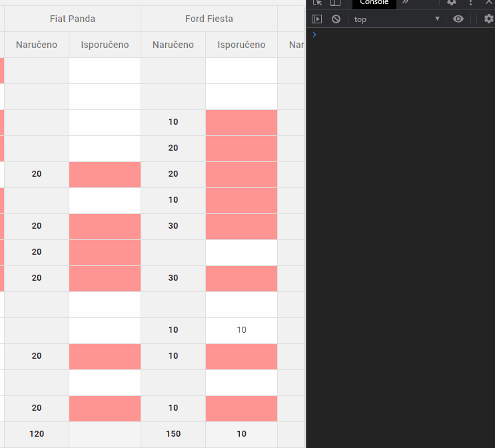The height and width of the screenshot is (448, 495).
Task: Click the Ford Fiesta total 150 cell
Action: [173, 434]
